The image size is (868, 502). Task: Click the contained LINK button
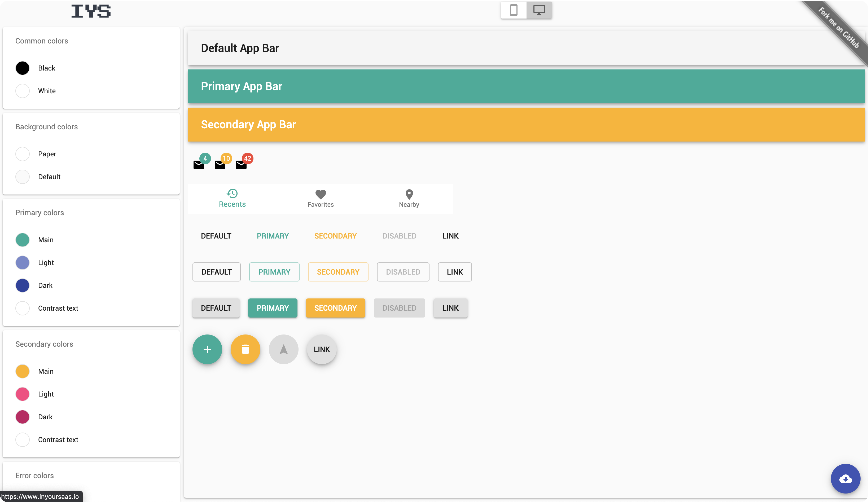point(450,308)
